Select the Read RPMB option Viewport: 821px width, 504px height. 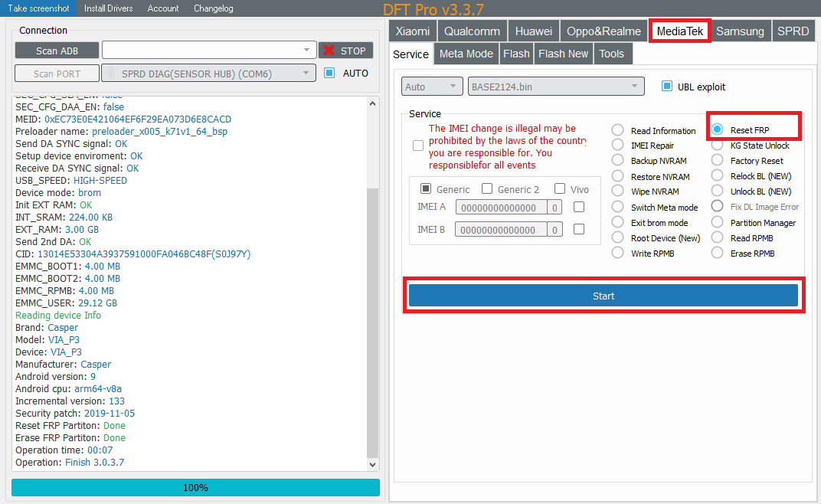pos(718,237)
